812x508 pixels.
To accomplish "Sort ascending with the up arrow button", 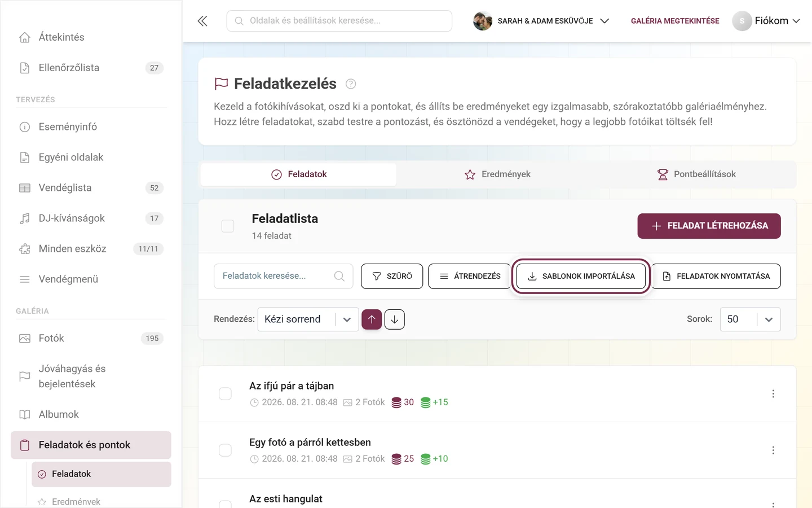I will tap(372, 319).
